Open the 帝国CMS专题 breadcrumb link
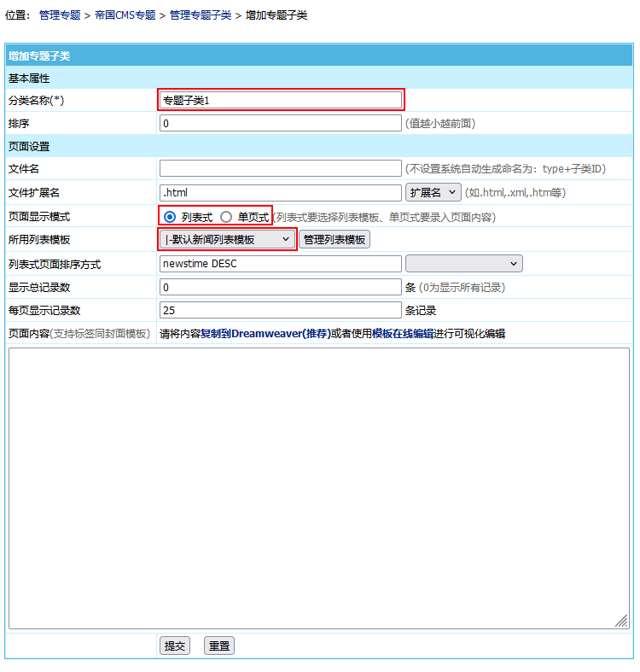 click(125, 15)
